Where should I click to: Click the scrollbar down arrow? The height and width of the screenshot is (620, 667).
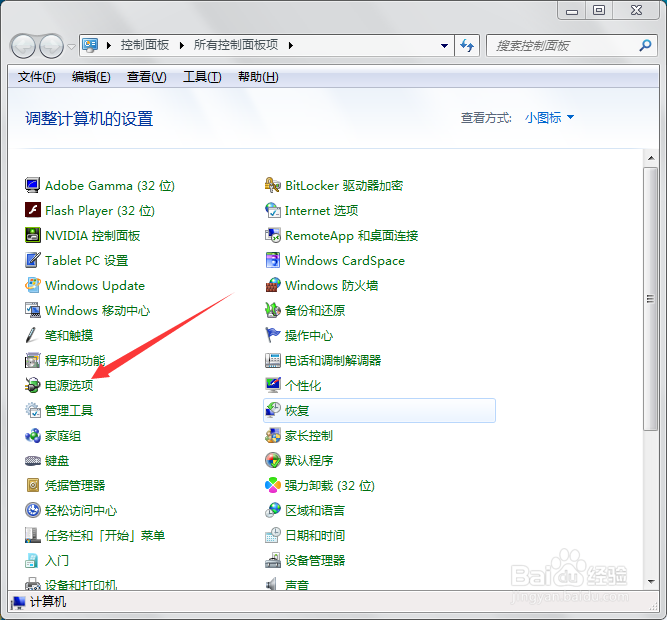[651, 581]
